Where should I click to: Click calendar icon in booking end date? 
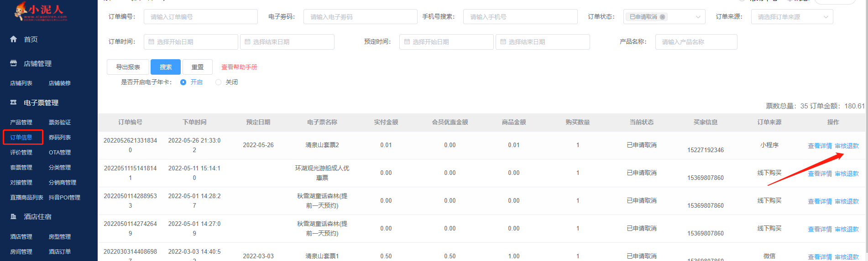[x=503, y=41]
